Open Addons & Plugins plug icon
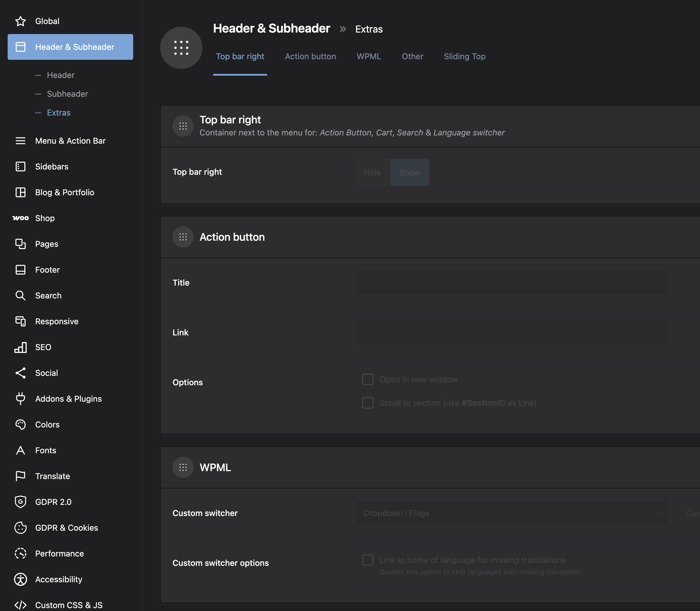Image resolution: width=700 pixels, height=611 pixels. pyautogui.click(x=21, y=398)
